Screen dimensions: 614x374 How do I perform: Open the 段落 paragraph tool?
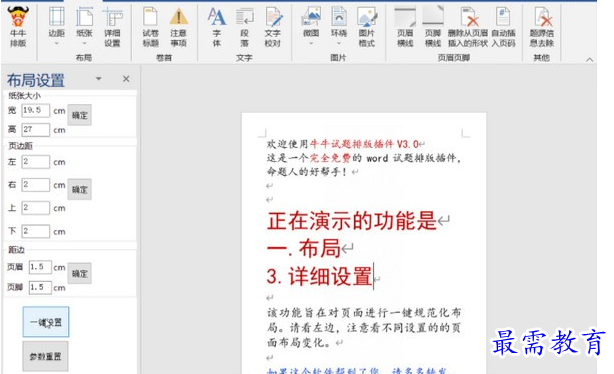245,17
